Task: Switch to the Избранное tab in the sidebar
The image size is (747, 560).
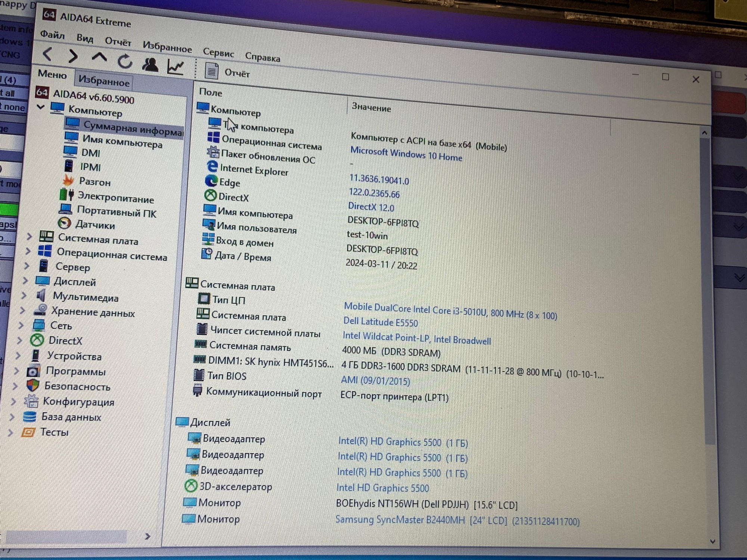Action: [x=104, y=81]
